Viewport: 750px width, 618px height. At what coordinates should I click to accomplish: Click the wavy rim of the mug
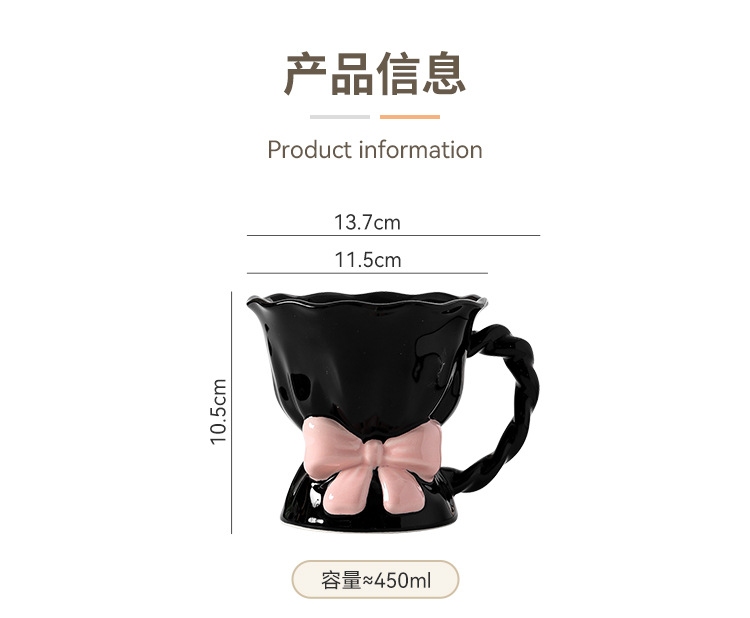367,301
